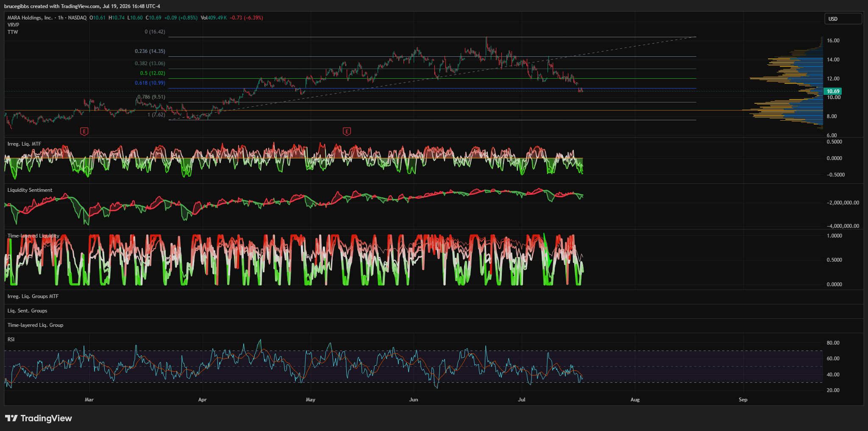Click the 12.00 price axis label
This screenshot has height=431, width=868.
(x=833, y=79)
